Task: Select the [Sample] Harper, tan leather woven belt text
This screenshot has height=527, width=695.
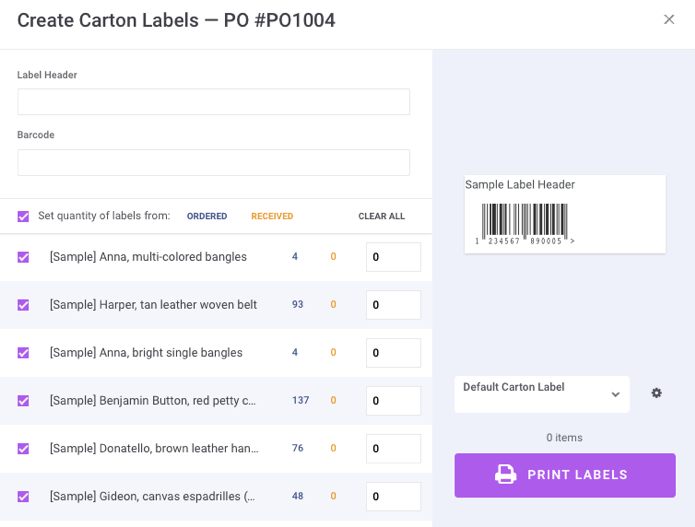Action: point(153,305)
